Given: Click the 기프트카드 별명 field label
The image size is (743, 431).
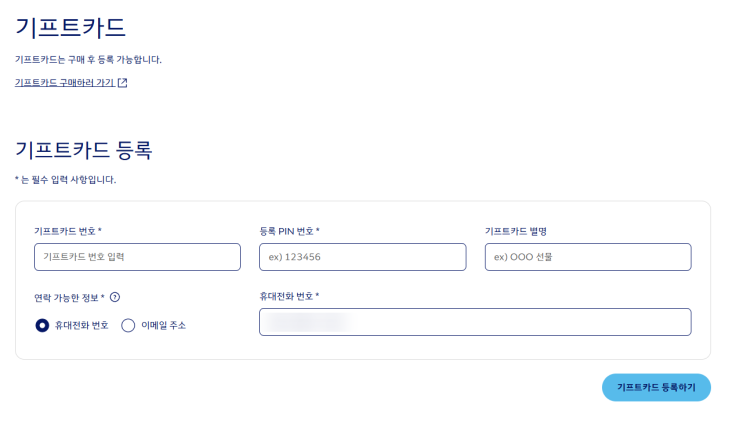Looking at the screenshot, I should tap(515, 231).
